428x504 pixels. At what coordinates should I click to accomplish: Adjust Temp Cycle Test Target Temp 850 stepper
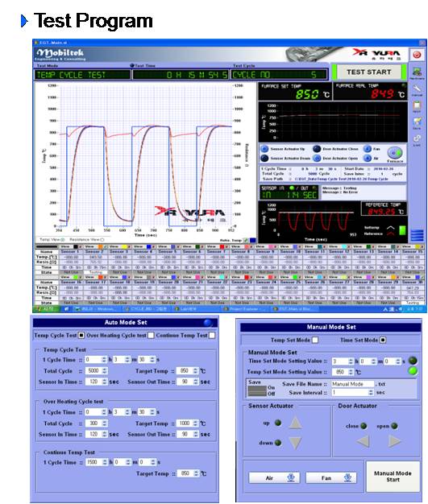pyautogui.click(x=195, y=371)
